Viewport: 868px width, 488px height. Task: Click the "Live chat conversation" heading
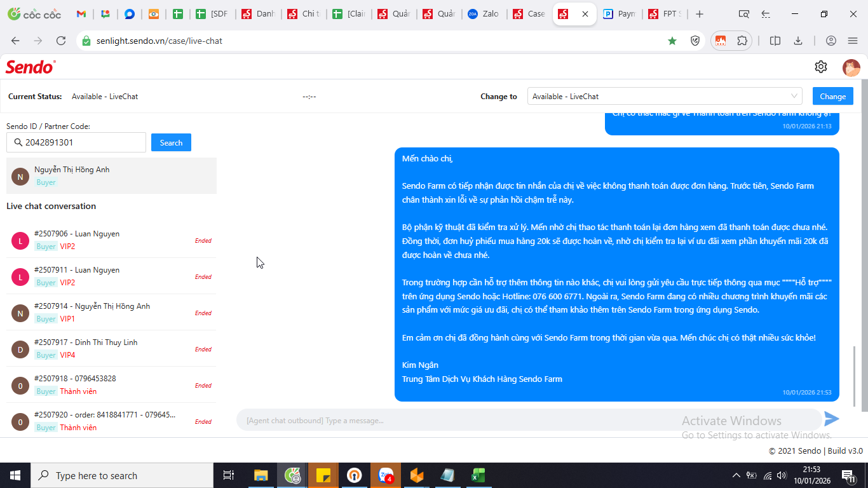51,206
